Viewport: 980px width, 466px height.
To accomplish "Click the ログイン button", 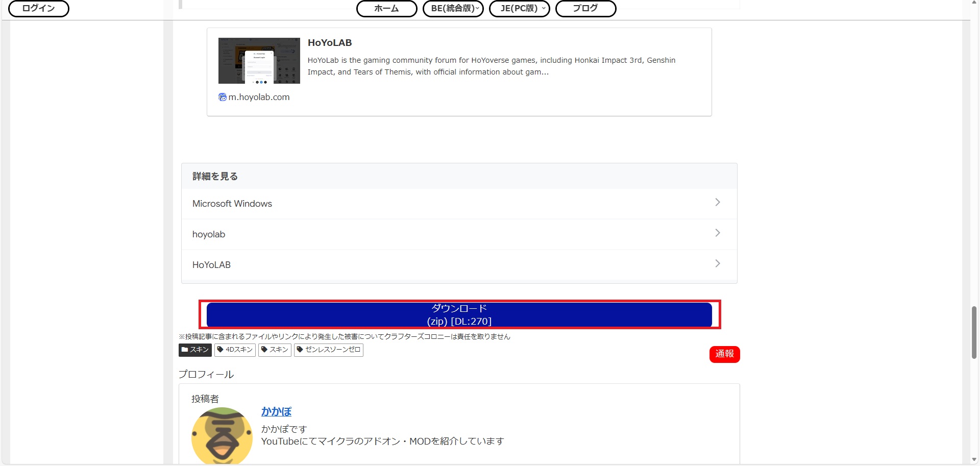I will coord(38,9).
